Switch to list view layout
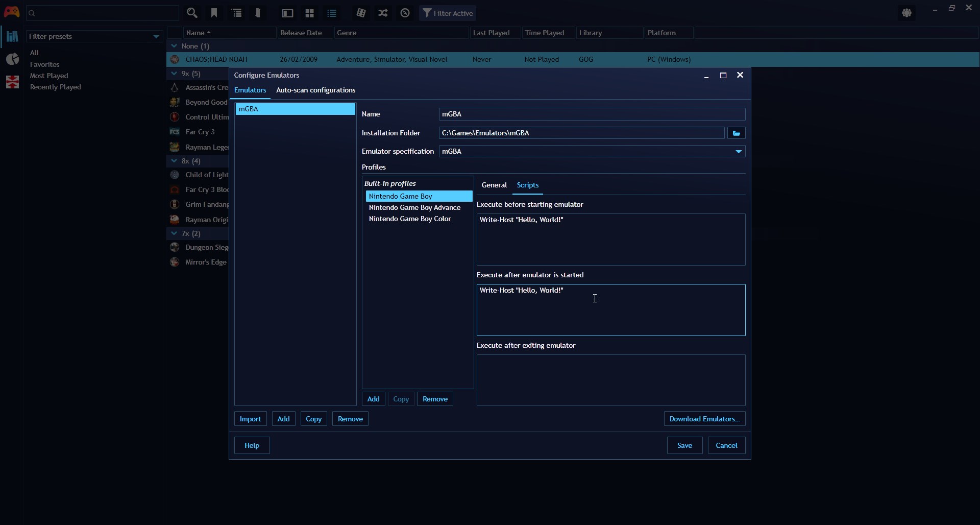The width and height of the screenshot is (980, 525). pyautogui.click(x=332, y=13)
